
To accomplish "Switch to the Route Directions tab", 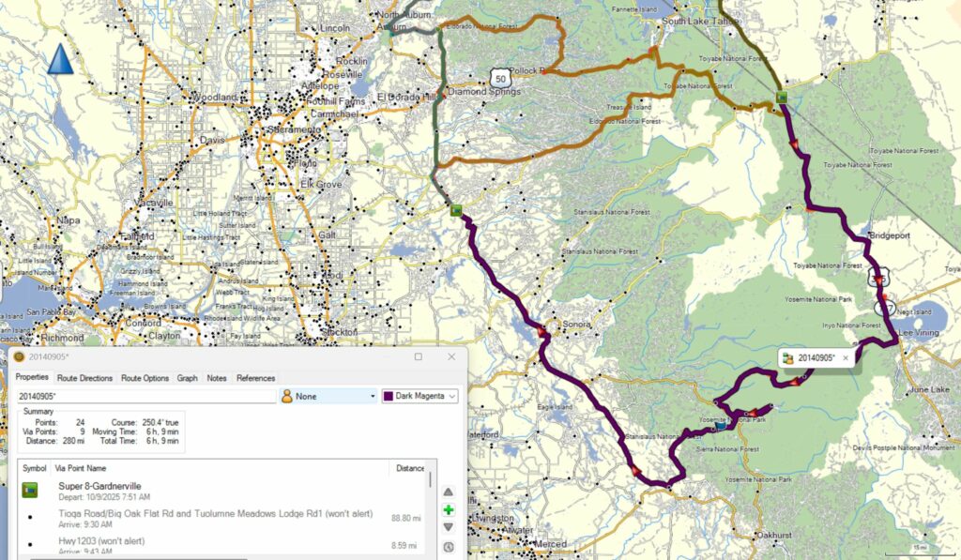I will pos(84,378).
